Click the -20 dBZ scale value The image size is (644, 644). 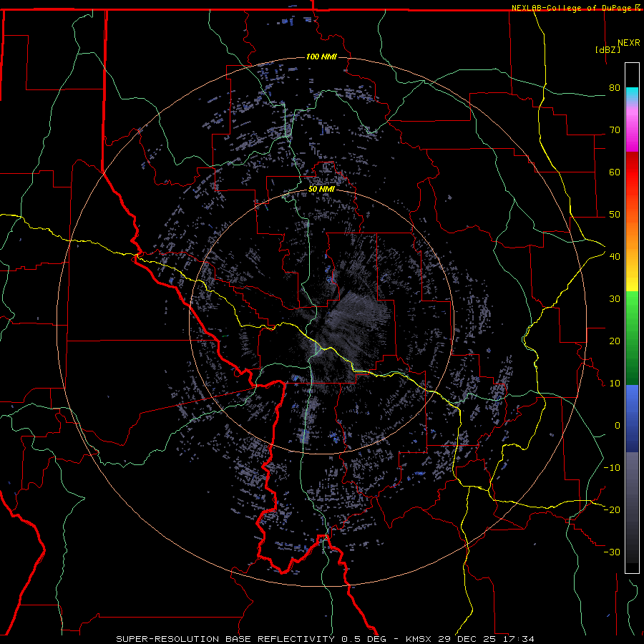coord(612,510)
